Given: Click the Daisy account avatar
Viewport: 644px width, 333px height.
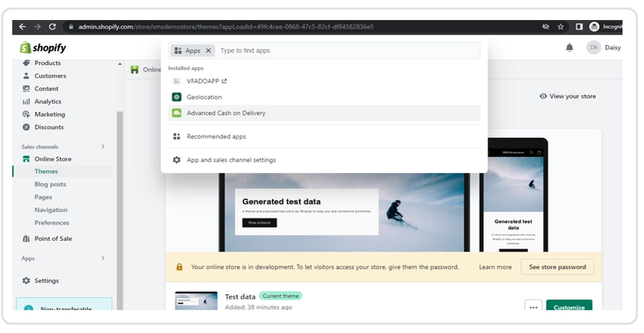Looking at the screenshot, I should pos(593,48).
